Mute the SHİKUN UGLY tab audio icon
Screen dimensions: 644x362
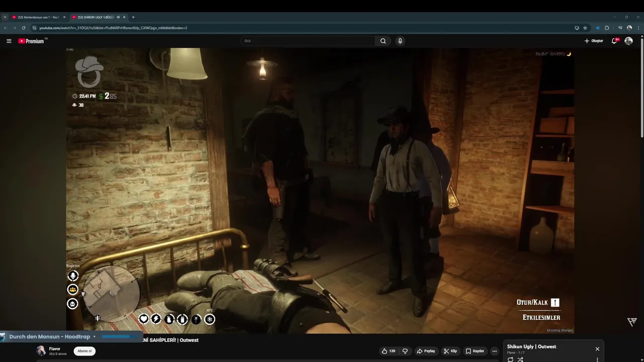(118, 17)
